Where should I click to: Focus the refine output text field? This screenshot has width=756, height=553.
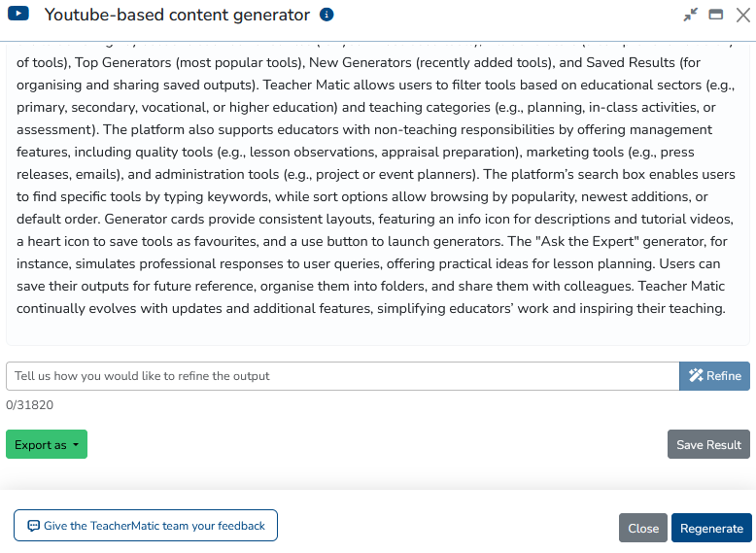pos(342,376)
